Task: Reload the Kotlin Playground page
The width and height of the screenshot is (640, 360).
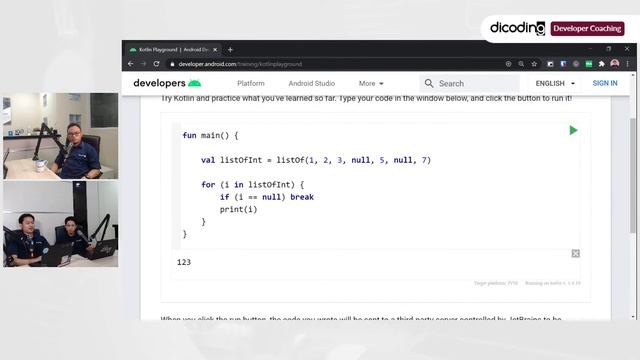Action: click(x=156, y=64)
